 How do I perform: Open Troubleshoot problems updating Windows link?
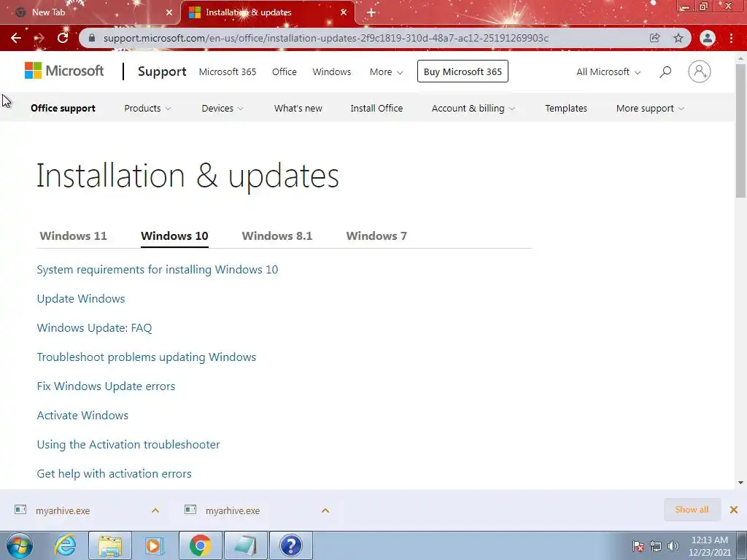[x=146, y=357]
